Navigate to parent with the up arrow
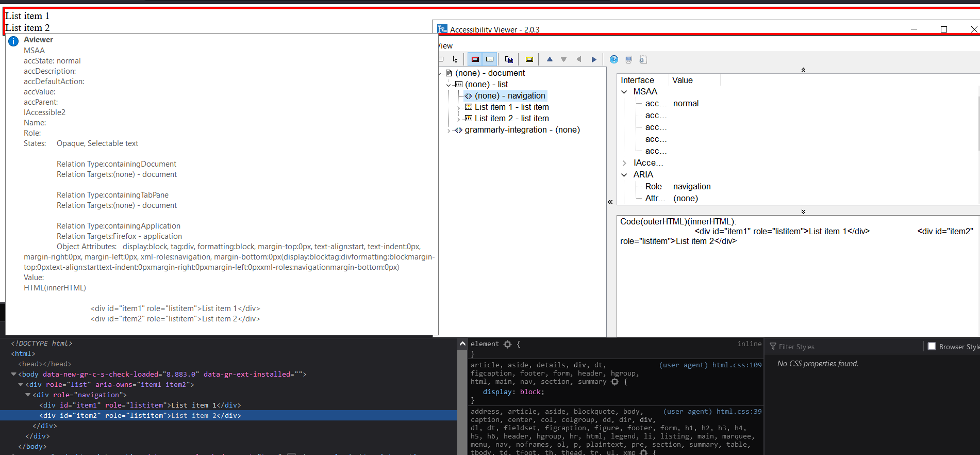 (x=550, y=59)
